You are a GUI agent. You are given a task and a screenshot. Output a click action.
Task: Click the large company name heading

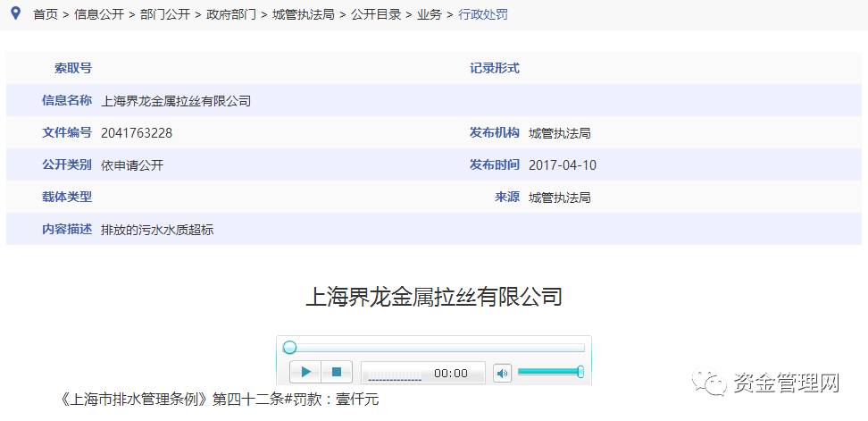[x=434, y=297]
